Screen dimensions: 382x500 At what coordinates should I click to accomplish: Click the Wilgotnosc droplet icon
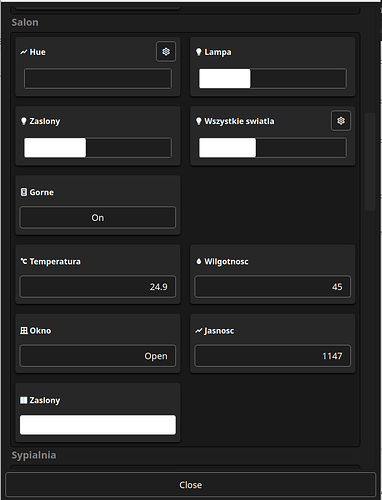click(199, 261)
